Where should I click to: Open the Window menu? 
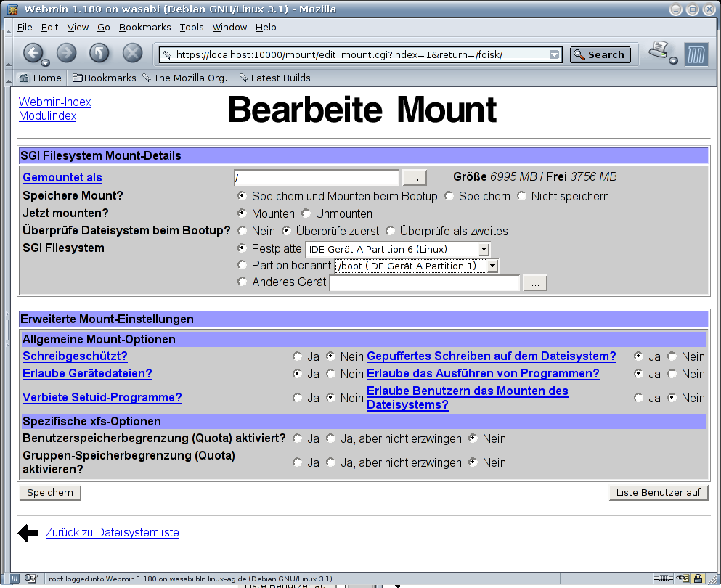tap(229, 28)
